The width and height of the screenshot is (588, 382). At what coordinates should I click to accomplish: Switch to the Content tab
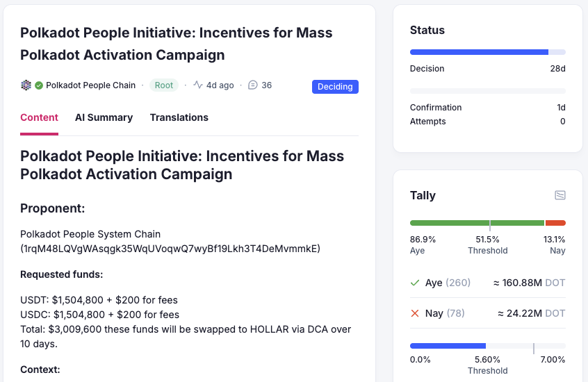tap(39, 117)
